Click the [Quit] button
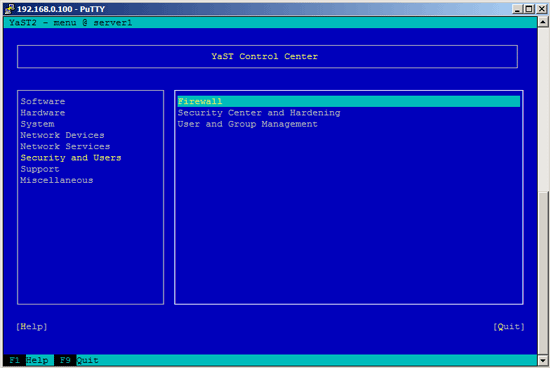This screenshot has height=368, width=550. [509, 327]
